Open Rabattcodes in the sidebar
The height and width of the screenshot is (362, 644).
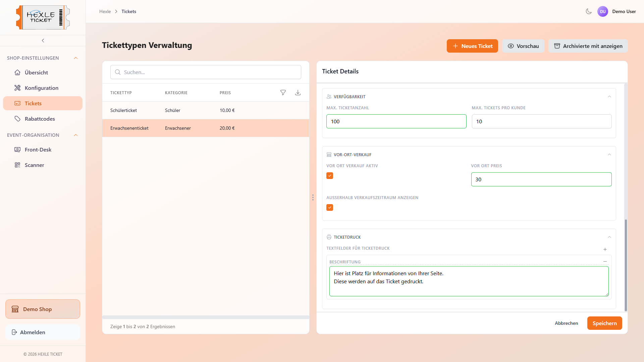pyautogui.click(x=40, y=119)
